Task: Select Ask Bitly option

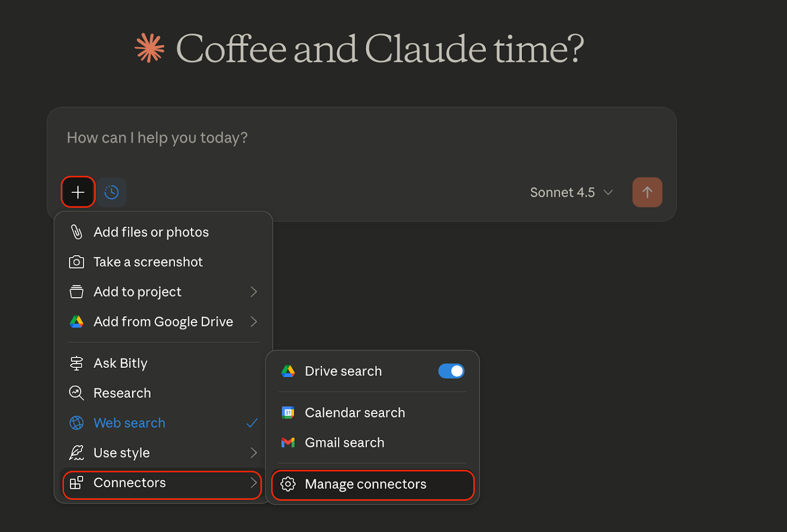Action: (x=163, y=363)
